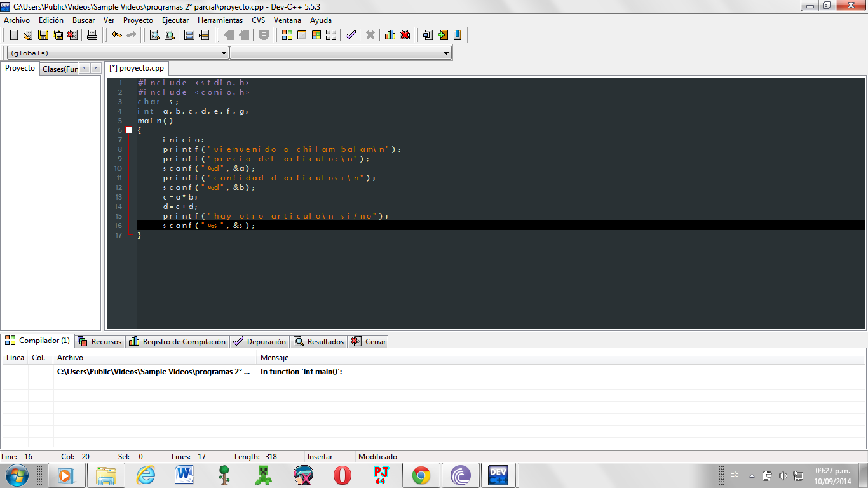Screen dimensions: 868x488
Task: Open the Registro de Compilación tab
Action: 177,341
